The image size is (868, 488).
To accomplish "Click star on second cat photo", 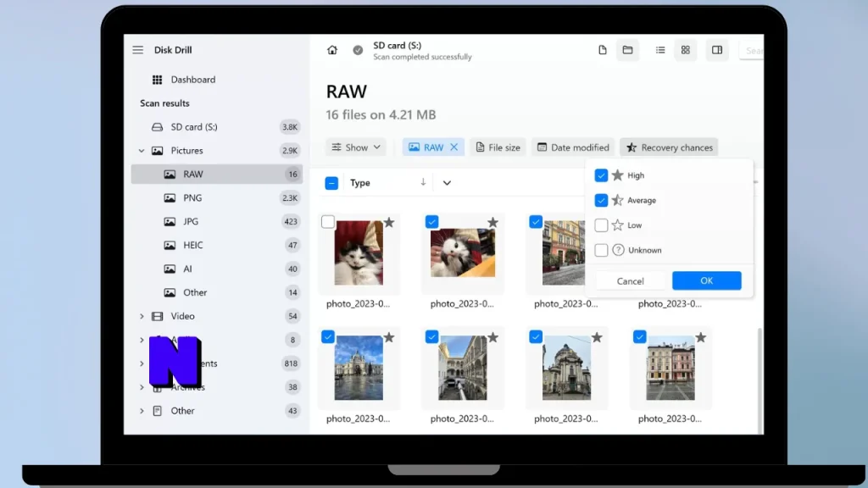I will (492, 223).
